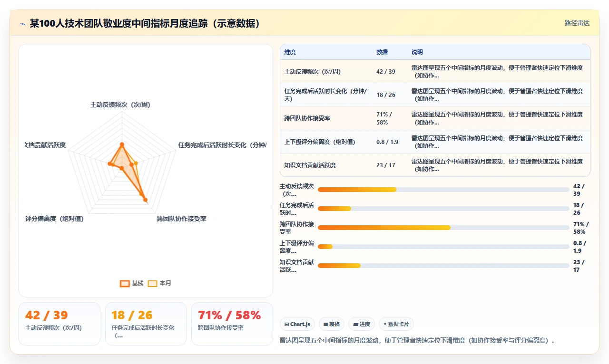Click the 维度 table column header
The image size is (609, 364).
pyautogui.click(x=290, y=52)
